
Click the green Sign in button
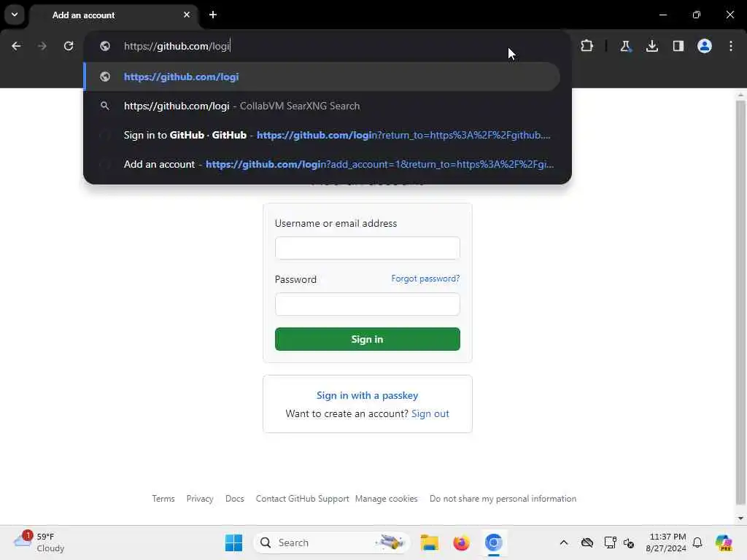click(368, 339)
